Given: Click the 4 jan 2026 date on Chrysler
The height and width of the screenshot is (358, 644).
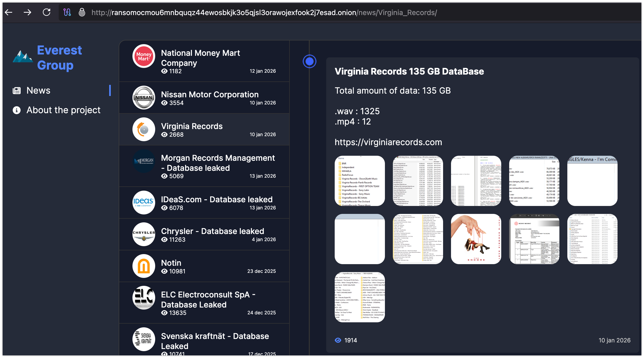Looking at the screenshot, I should pyautogui.click(x=264, y=240).
